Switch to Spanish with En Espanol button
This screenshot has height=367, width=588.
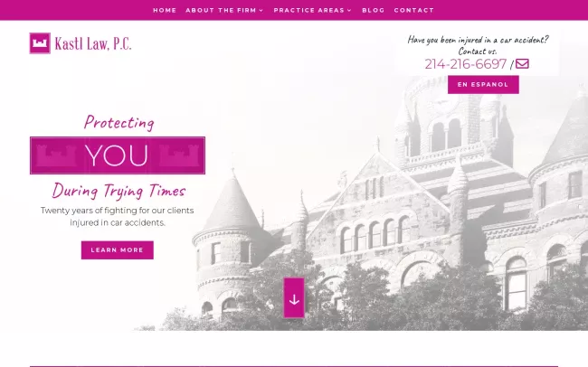tap(483, 85)
